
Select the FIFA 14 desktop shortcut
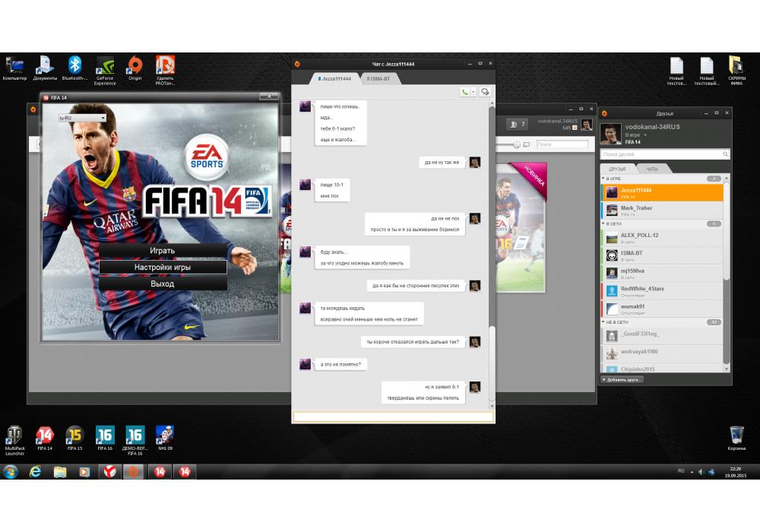45,438
